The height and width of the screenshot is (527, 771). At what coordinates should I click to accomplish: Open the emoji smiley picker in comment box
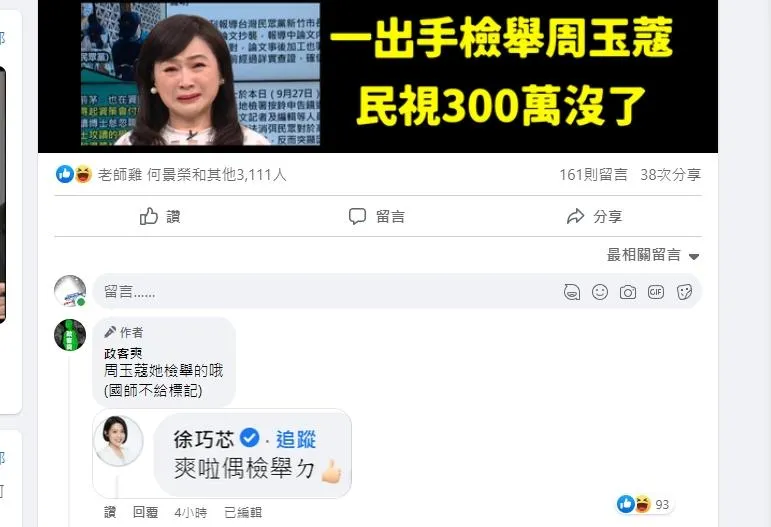(600, 292)
